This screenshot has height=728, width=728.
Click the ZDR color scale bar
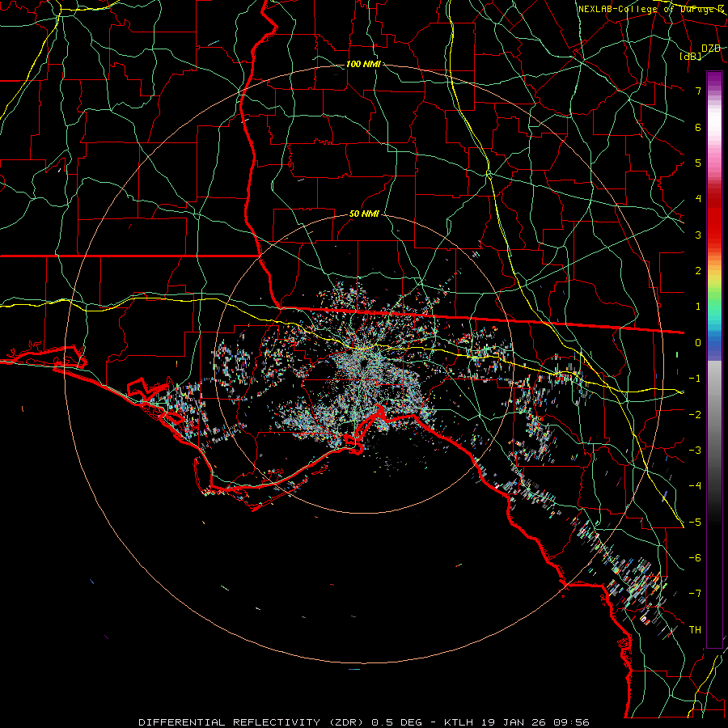pyautogui.click(x=714, y=359)
